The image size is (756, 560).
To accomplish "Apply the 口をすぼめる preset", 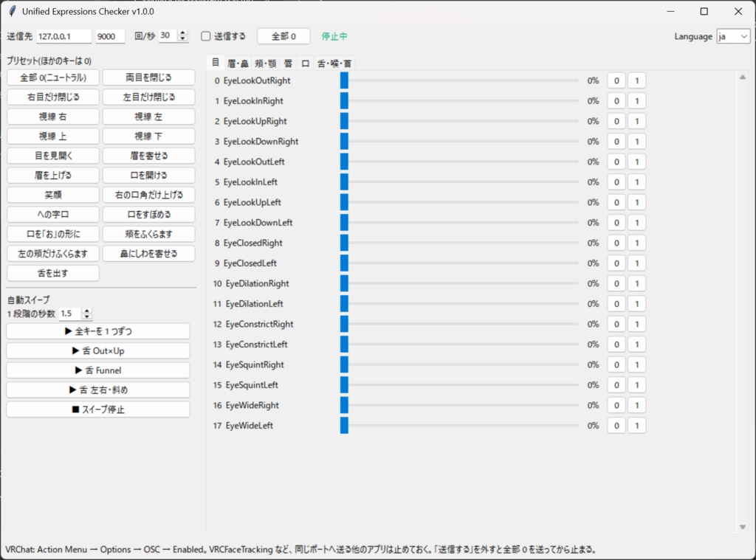I will (148, 215).
